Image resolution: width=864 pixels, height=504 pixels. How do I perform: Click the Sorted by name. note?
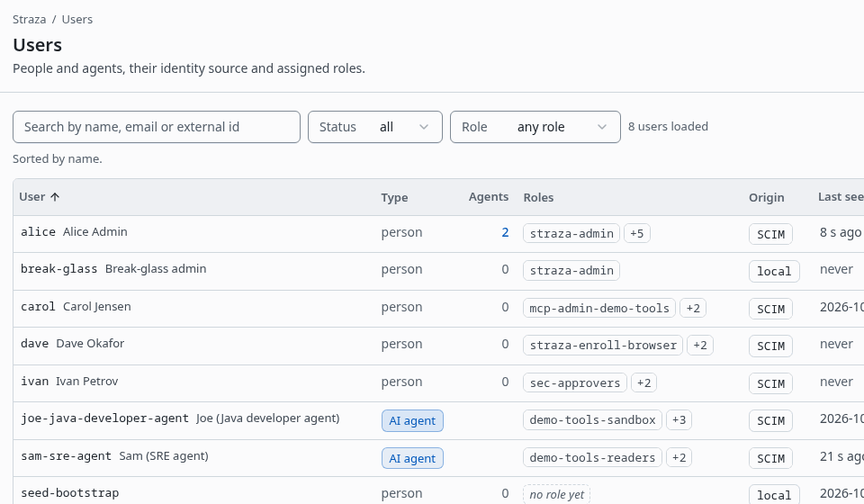click(58, 159)
